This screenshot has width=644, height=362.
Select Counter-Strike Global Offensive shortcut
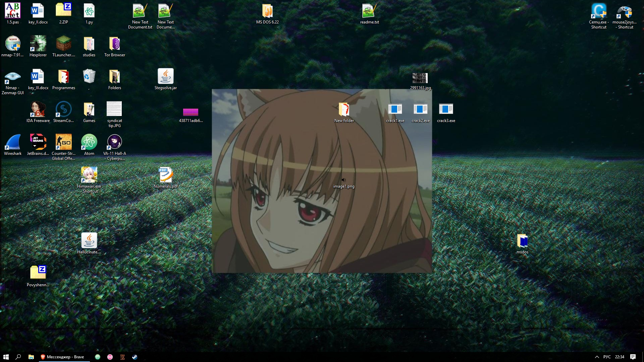click(63, 142)
